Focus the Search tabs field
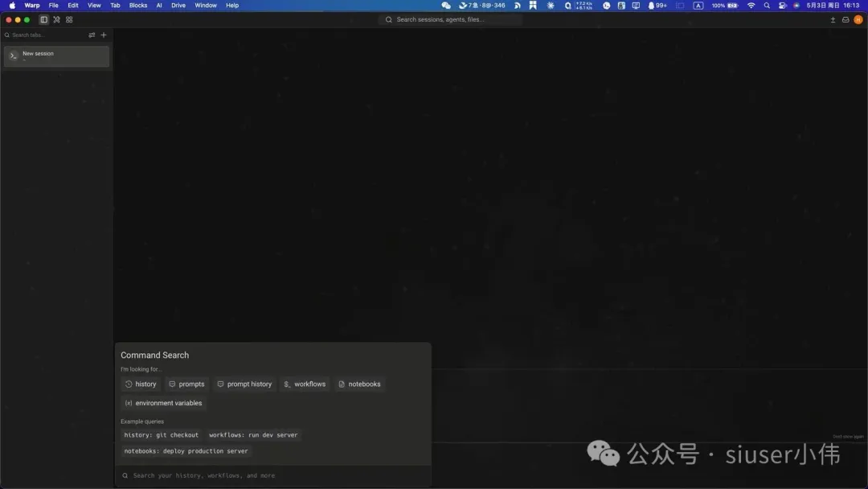The image size is (868, 489). point(45,35)
